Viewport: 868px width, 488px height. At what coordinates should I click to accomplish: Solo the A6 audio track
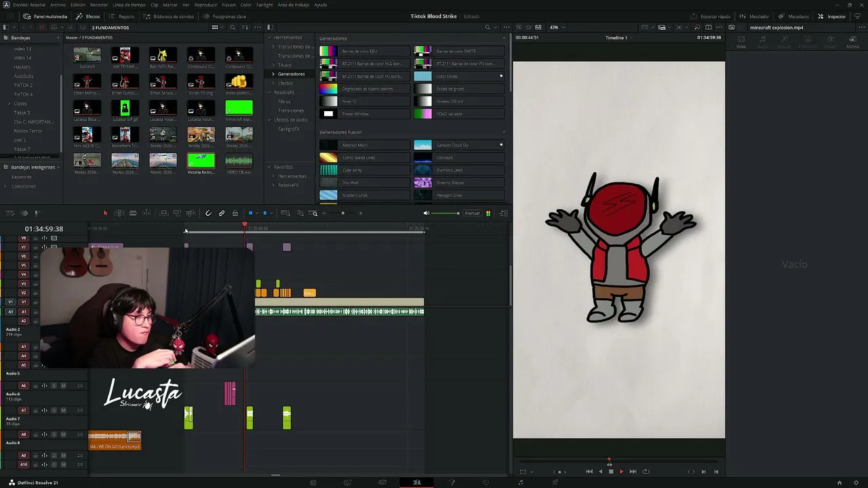(54, 386)
